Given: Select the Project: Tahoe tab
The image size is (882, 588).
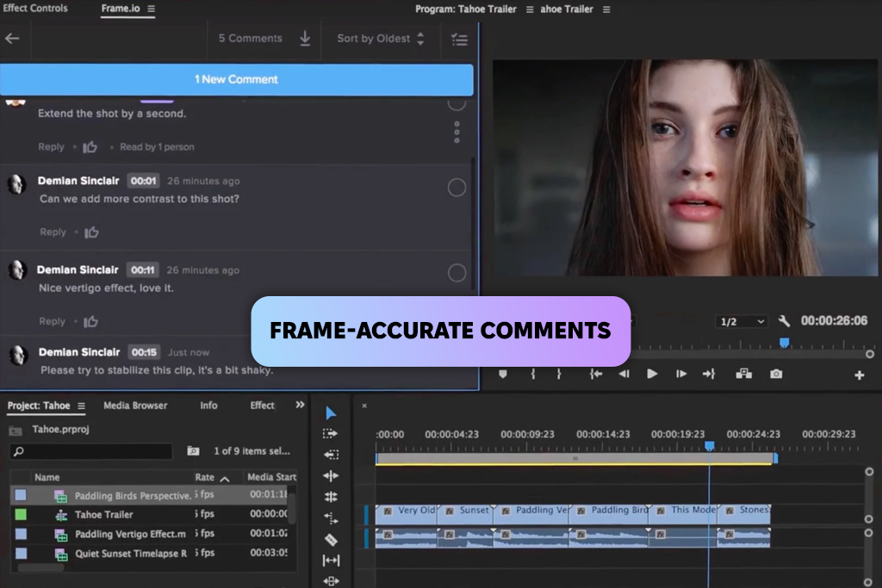Looking at the screenshot, I should point(39,405).
